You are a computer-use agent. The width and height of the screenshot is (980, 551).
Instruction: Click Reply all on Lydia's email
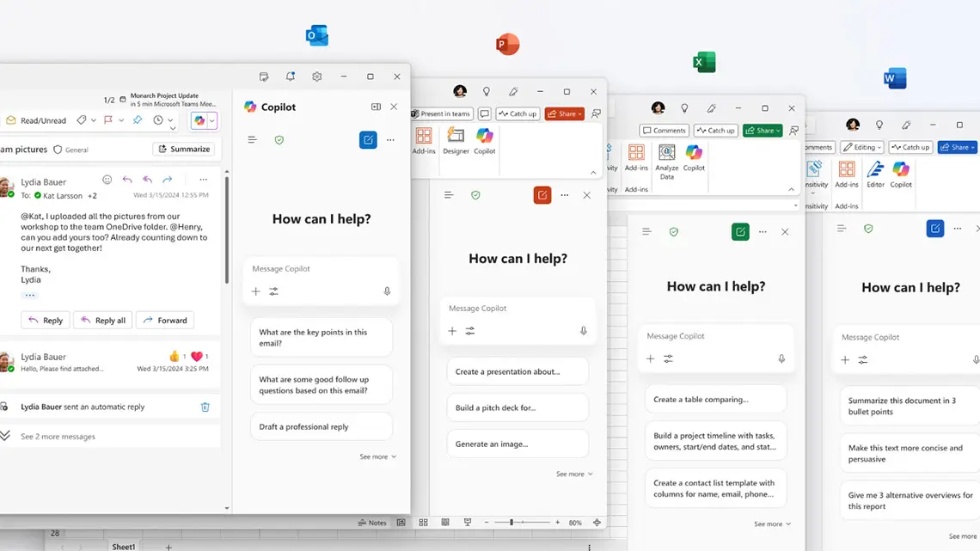(103, 321)
